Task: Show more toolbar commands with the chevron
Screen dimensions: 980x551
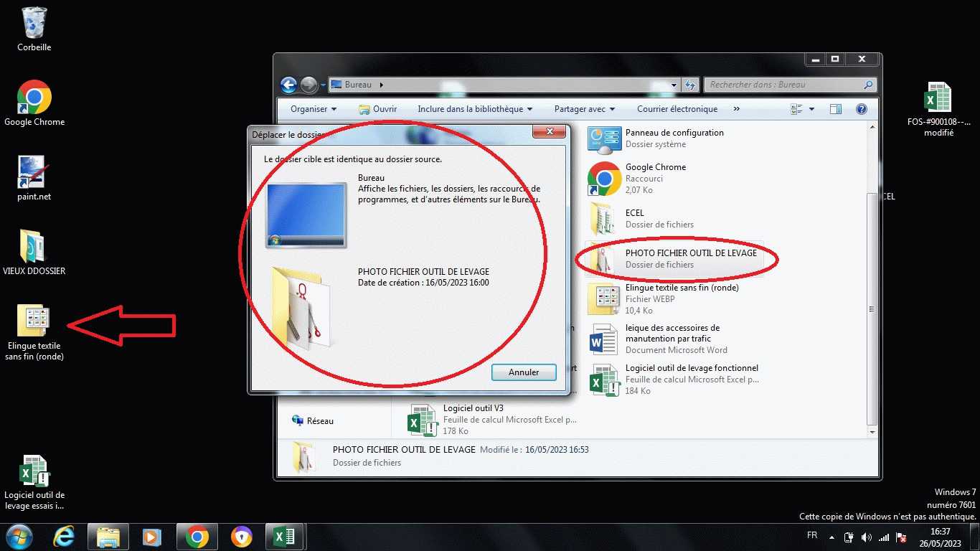Action: pos(736,109)
